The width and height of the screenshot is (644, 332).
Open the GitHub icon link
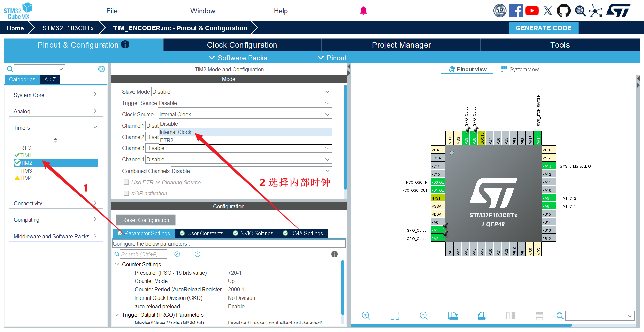(563, 11)
